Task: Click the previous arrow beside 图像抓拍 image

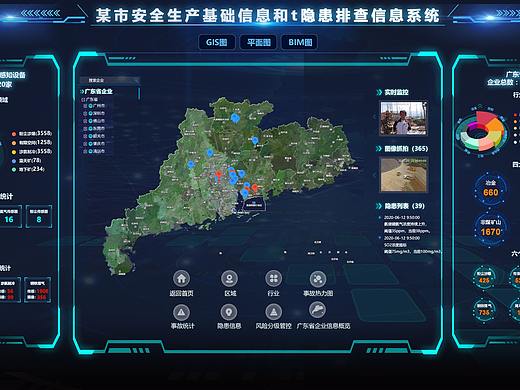Action: coord(375,175)
